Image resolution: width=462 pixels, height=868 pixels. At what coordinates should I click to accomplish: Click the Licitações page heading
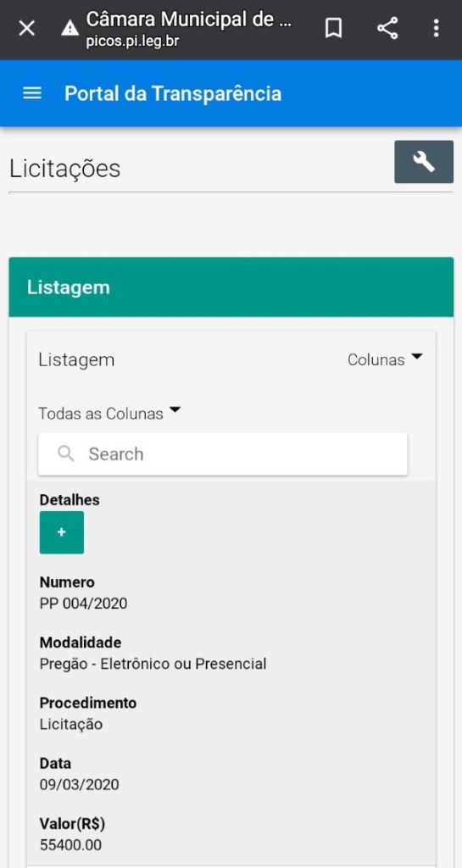[64, 169]
